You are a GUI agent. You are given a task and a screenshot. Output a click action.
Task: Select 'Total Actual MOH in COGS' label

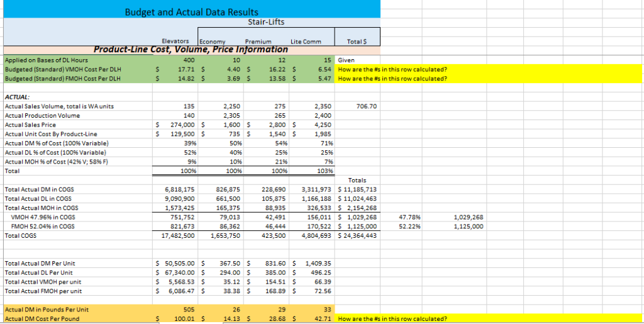[41, 208]
